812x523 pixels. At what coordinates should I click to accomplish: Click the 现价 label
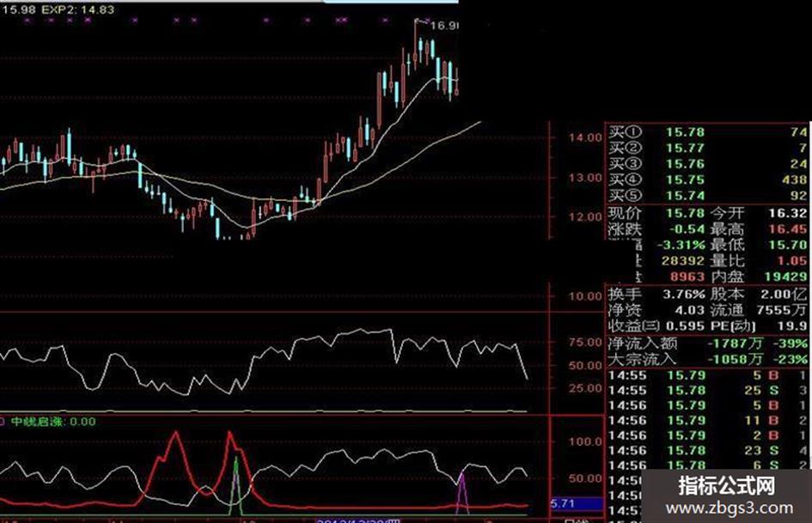(x=625, y=213)
